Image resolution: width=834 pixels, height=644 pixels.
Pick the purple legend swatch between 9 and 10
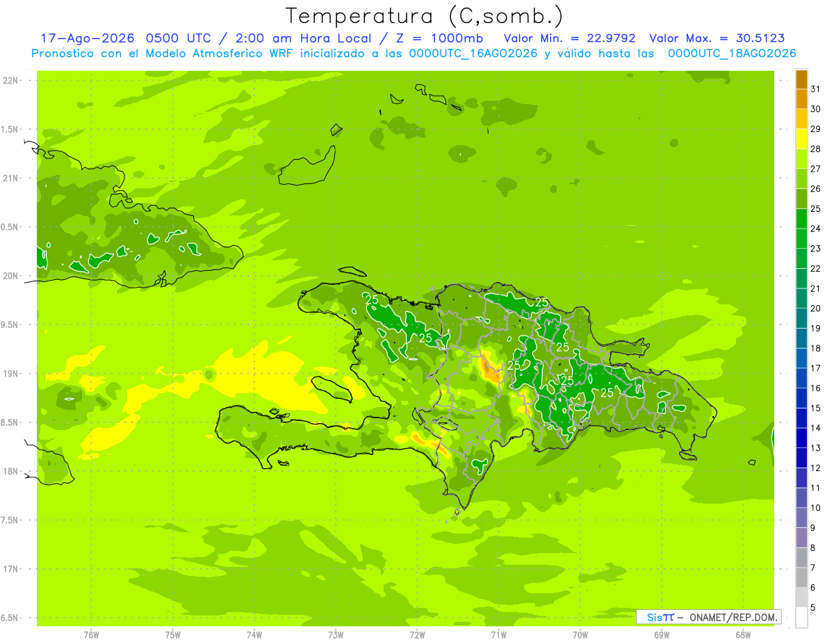(x=801, y=518)
